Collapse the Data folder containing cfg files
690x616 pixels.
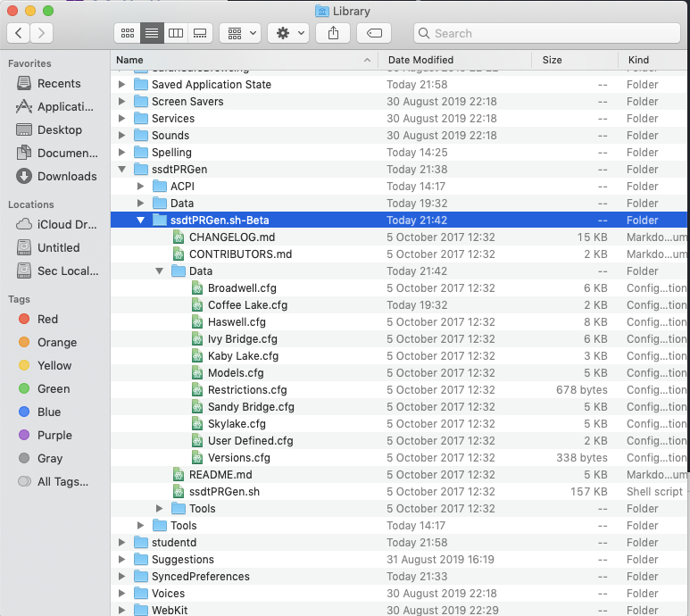tap(159, 271)
